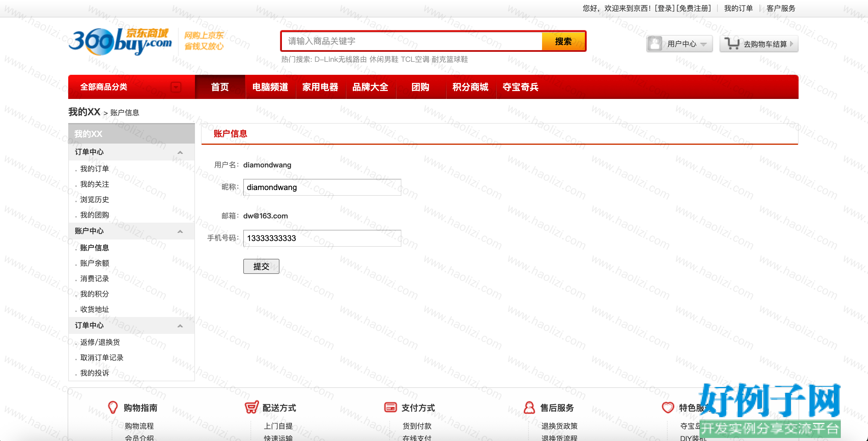
Task: Go to 去购物车结算 checkout
Action: pyautogui.click(x=759, y=44)
